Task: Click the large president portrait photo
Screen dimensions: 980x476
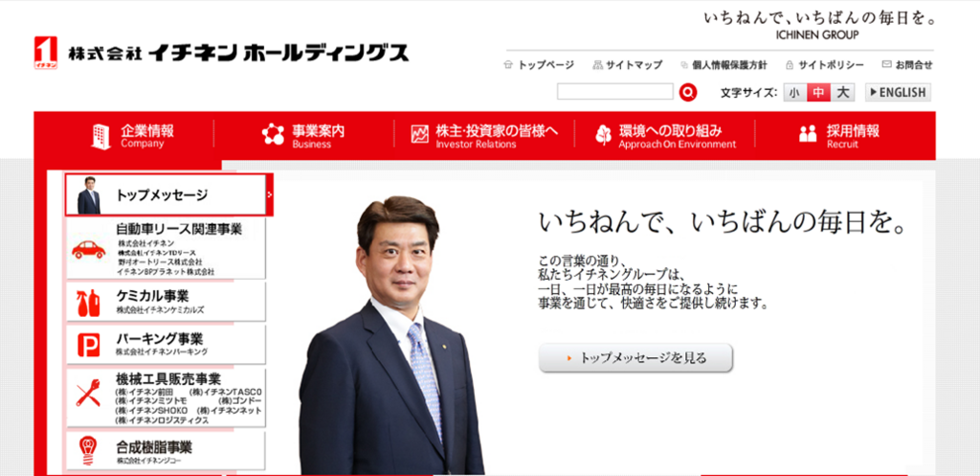Action: tap(391, 334)
